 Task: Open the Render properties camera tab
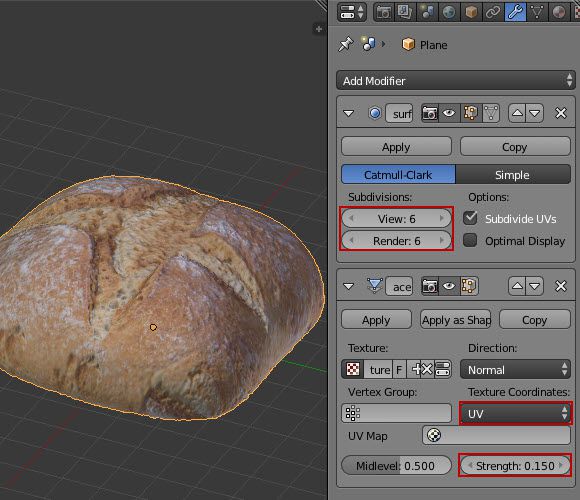(x=384, y=12)
